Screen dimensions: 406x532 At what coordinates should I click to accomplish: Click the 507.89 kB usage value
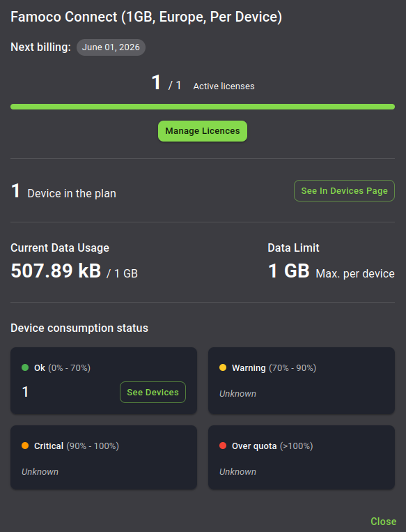pyautogui.click(x=56, y=271)
